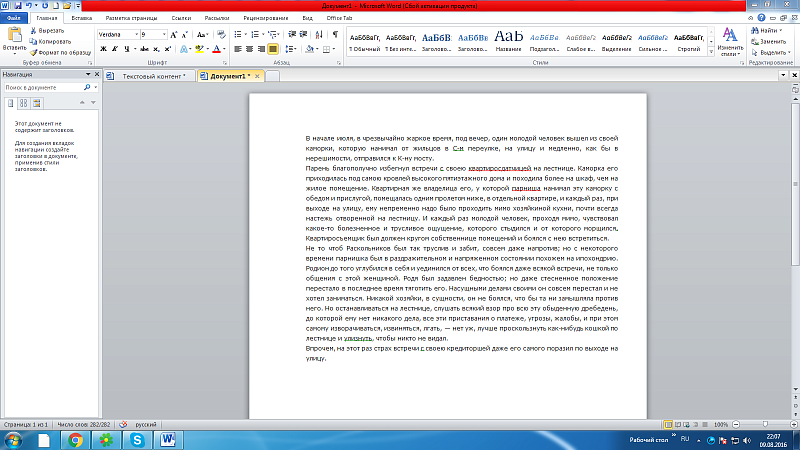Open font size dropdown
This screenshot has height=450, width=800.
coord(164,35)
